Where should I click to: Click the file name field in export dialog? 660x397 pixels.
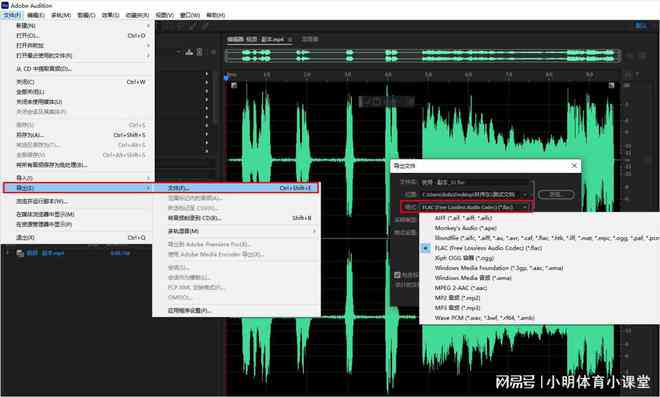tap(476, 182)
